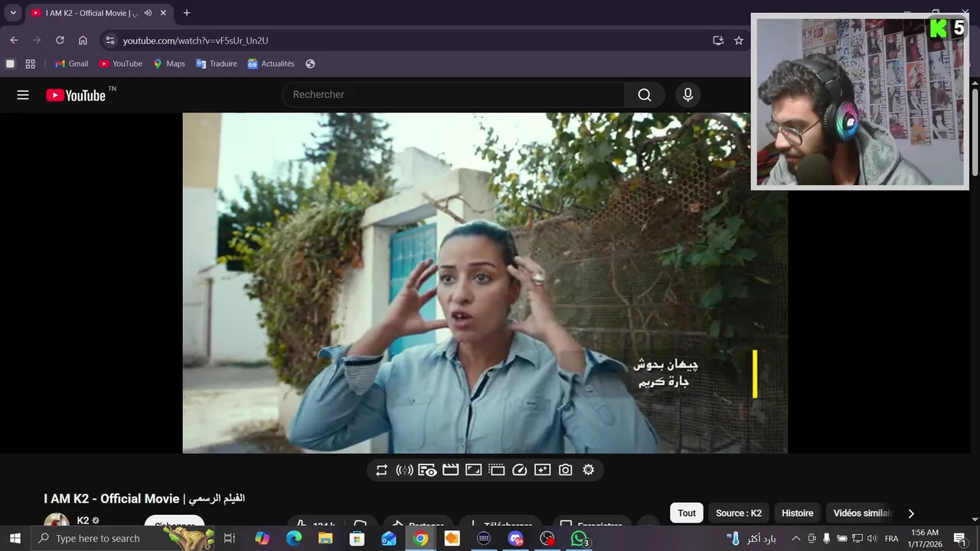Open the playback speed gauge icon
Viewport: 980px width, 551px height.
click(519, 470)
